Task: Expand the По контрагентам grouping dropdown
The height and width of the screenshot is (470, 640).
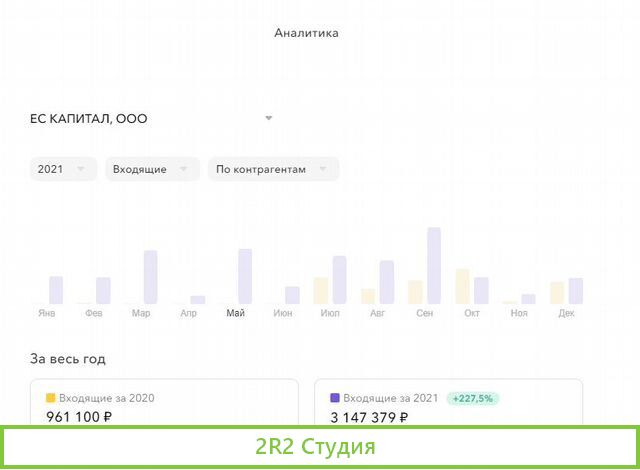Action: coord(273,169)
